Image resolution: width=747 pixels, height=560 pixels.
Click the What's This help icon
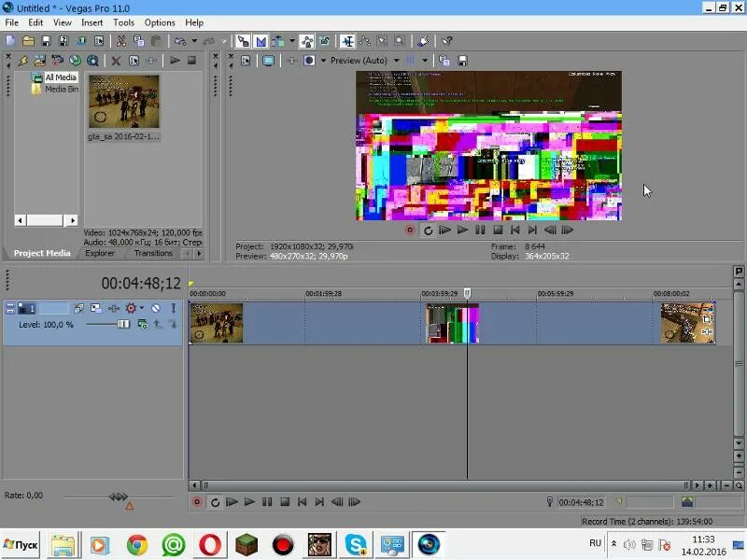[x=447, y=41]
